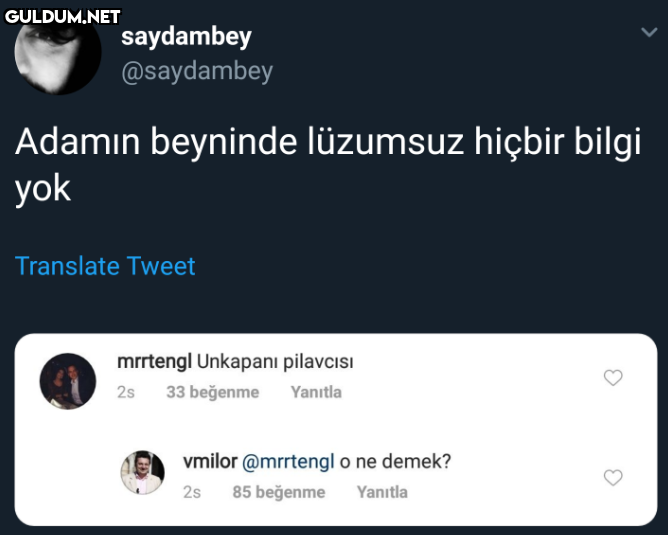Image resolution: width=668 pixels, height=535 pixels.
Task: Open the tweet options chevron menu
Action: tap(646, 33)
